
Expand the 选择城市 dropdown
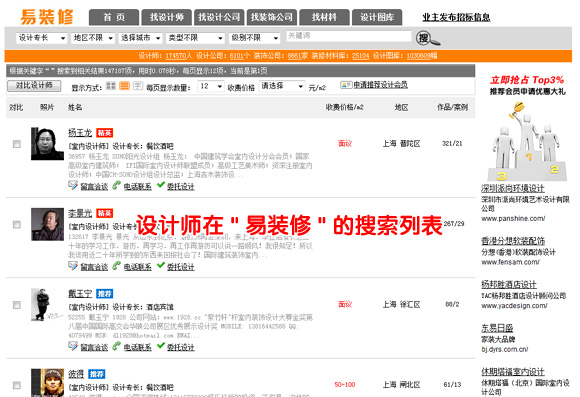pos(141,38)
